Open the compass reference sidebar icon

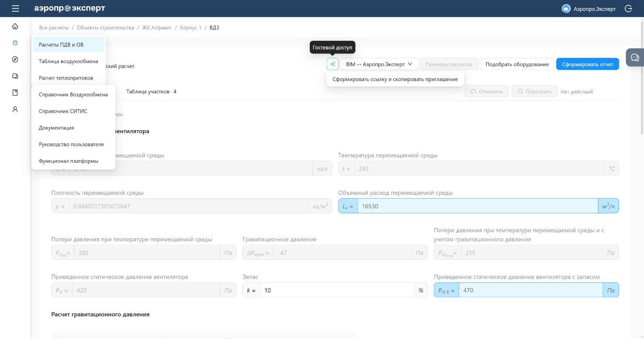coord(15,59)
